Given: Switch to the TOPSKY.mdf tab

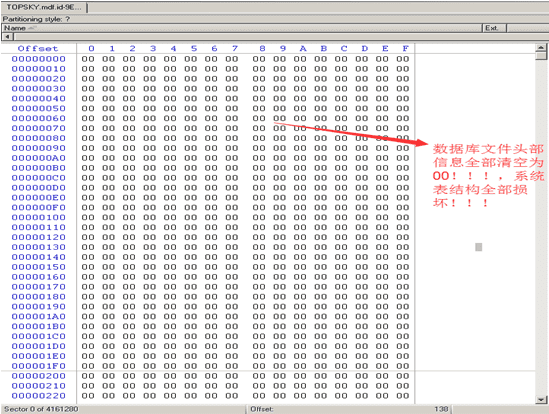Looking at the screenshot, I should [44, 7].
